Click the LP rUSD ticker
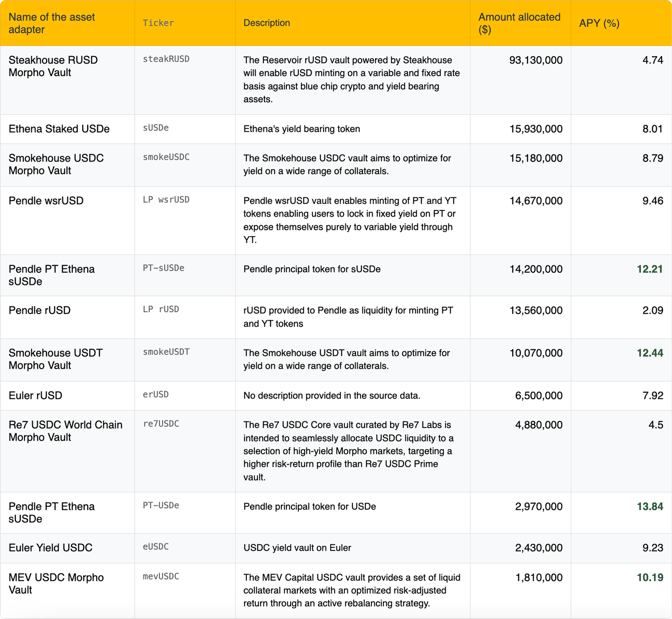The image size is (672, 619). pos(161,309)
